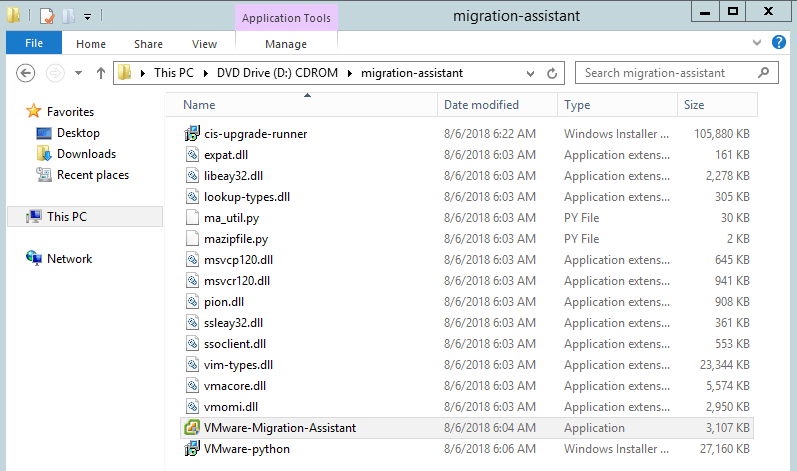Click the Search migration-assistant box
Viewport: 797px width, 471px height.
click(665, 73)
